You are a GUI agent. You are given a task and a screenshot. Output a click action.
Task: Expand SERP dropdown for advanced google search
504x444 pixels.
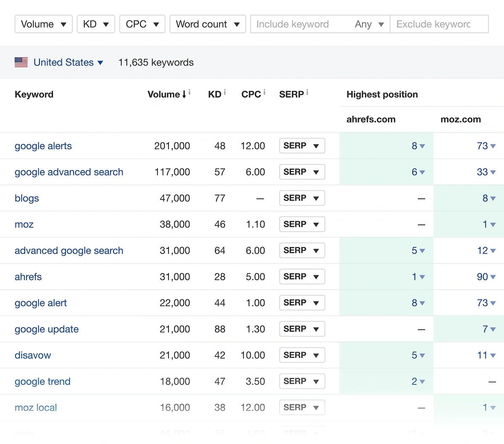[x=302, y=250]
